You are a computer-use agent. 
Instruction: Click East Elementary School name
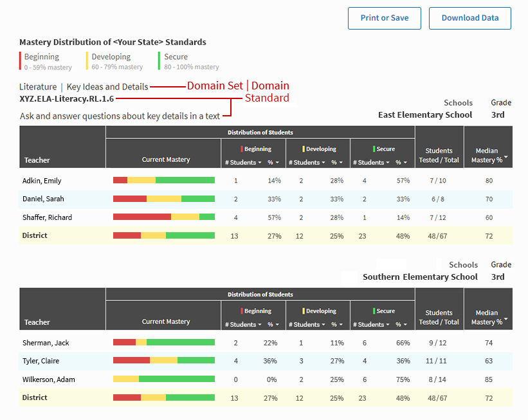click(425, 115)
